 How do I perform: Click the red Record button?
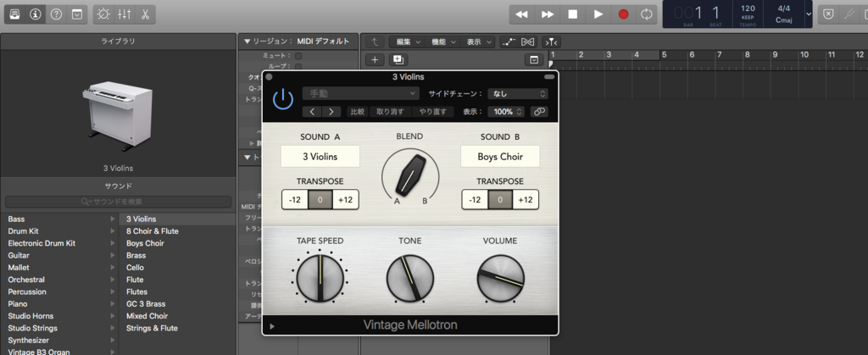(x=624, y=14)
